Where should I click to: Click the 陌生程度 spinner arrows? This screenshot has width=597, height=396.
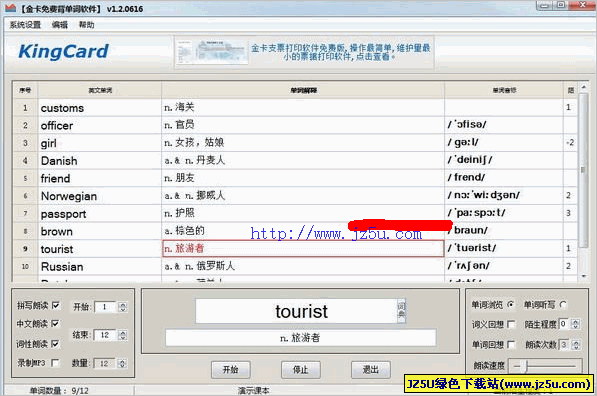coord(576,324)
